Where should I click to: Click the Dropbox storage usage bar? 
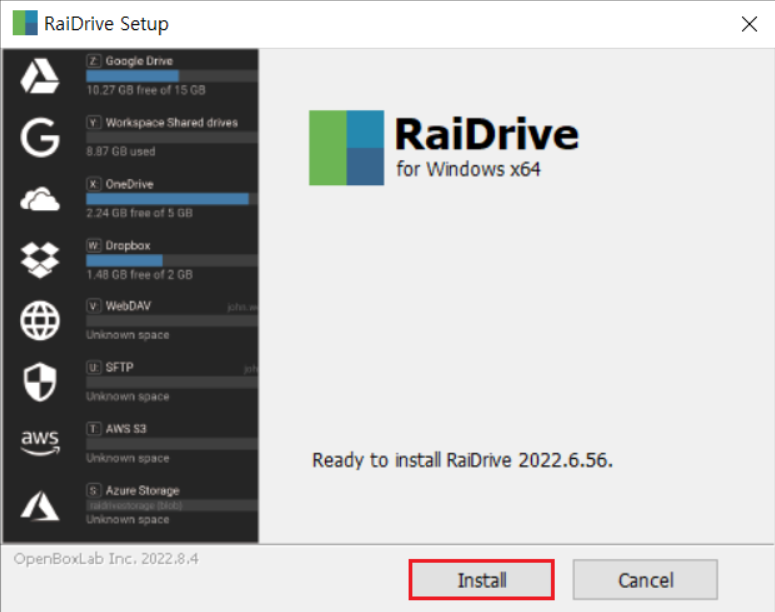pos(170,260)
